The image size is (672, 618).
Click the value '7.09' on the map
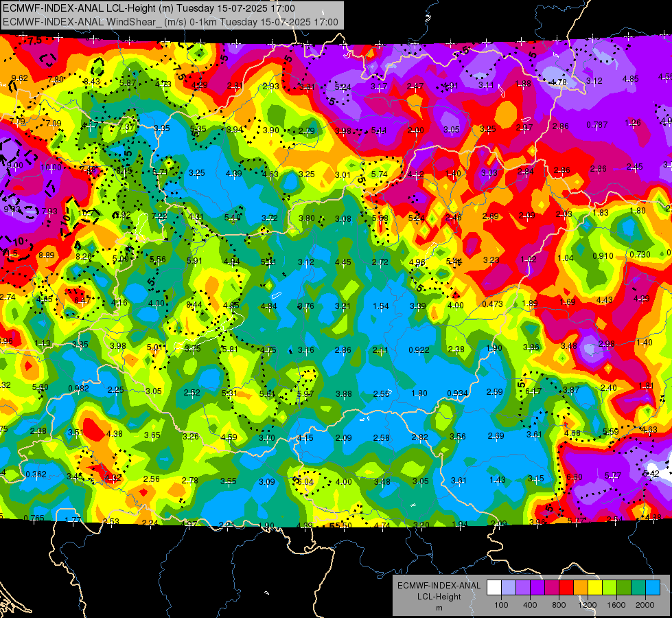pyautogui.click(x=54, y=124)
